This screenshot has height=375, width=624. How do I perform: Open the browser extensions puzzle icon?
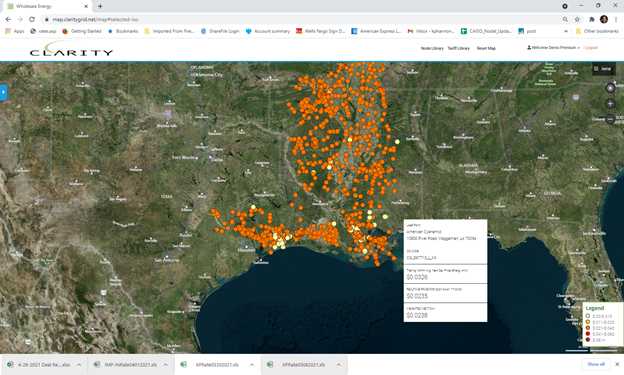(x=592, y=19)
